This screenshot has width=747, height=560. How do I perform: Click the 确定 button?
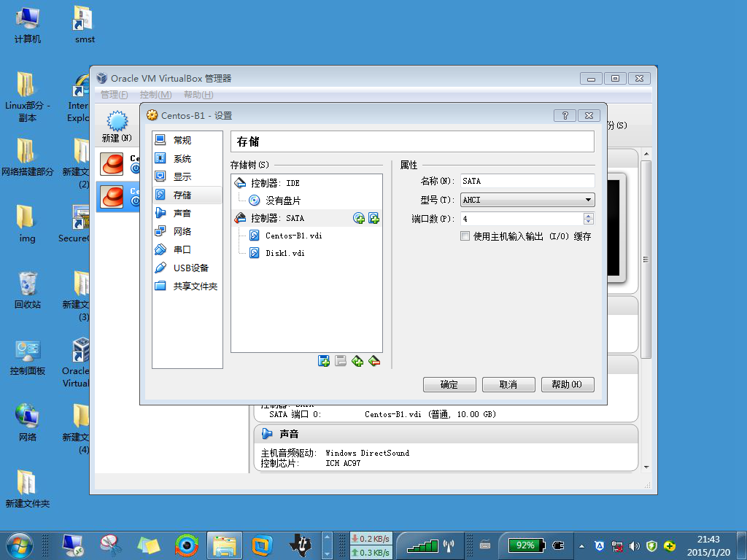[449, 384]
